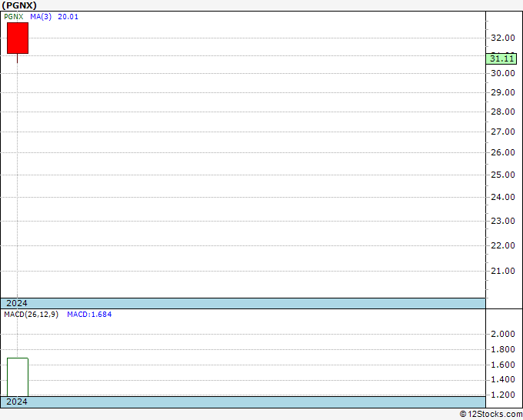This screenshot has width=523, height=420.
Task: Click the 2024 label under price chart
Action: click(17, 303)
